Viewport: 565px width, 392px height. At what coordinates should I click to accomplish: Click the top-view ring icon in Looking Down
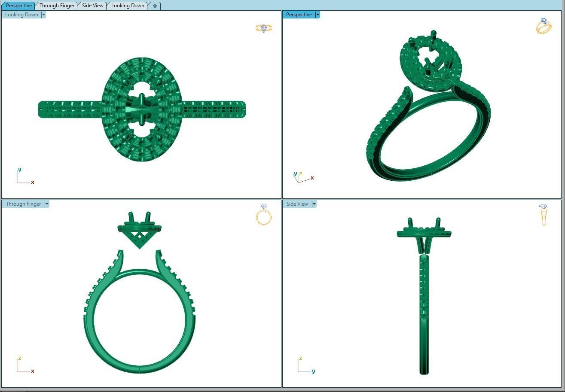264,28
